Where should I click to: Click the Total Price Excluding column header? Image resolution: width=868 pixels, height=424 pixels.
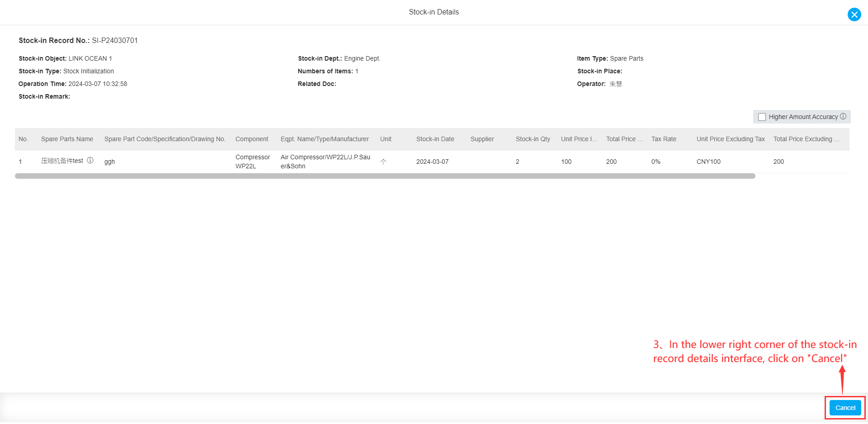click(x=806, y=139)
